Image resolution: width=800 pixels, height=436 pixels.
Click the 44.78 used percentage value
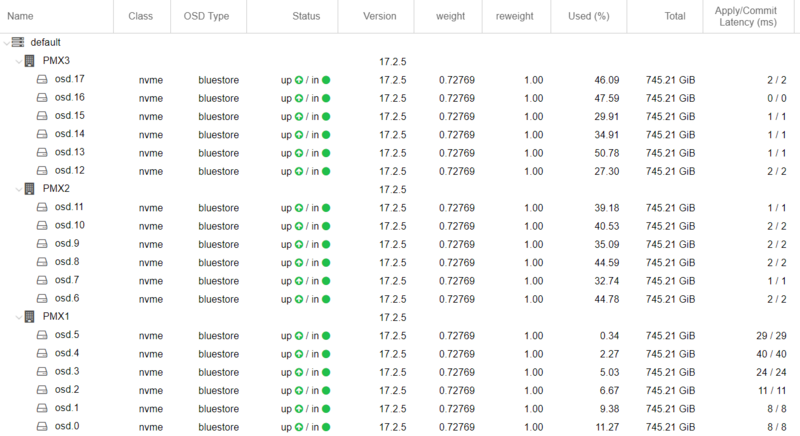607,300
